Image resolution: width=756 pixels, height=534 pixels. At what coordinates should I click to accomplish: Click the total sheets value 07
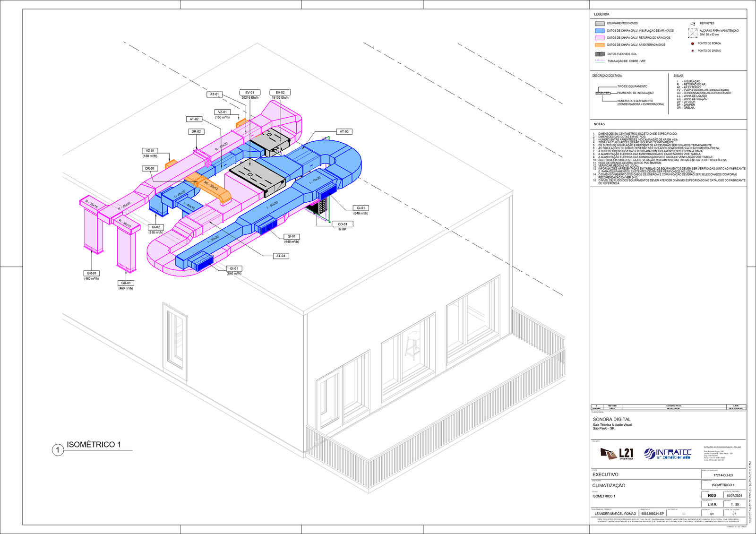point(734,514)
